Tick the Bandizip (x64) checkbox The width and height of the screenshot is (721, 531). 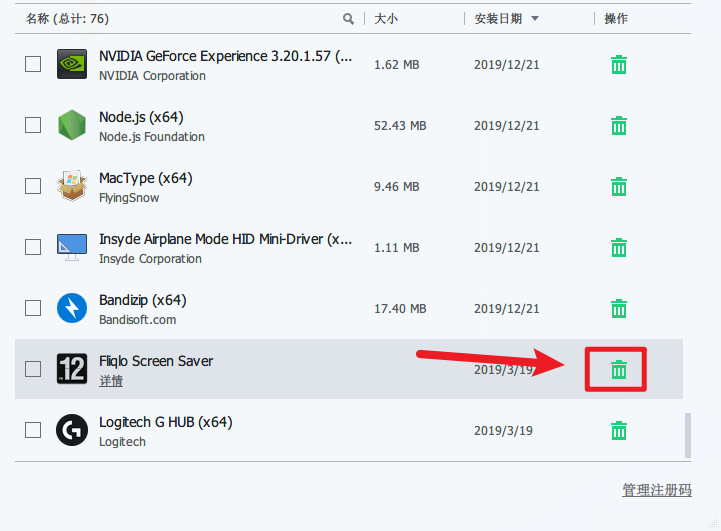coord(33,308)
